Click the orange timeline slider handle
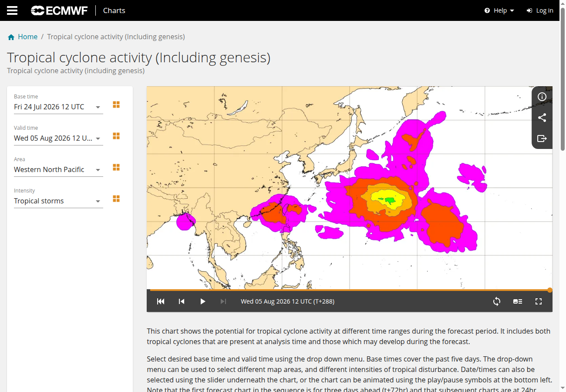 tap(550, 290)
